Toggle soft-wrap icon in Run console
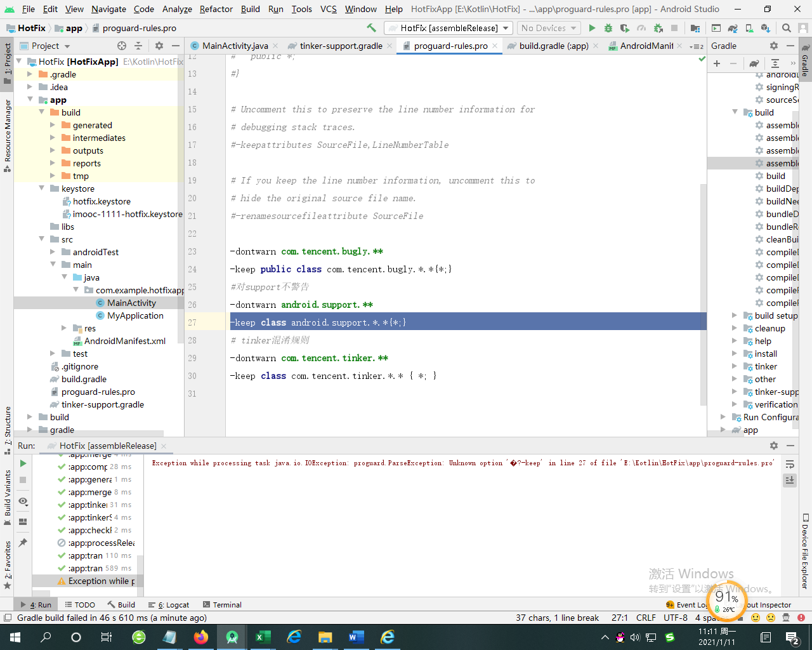Image resolution: width=812 pixels, height=650 pixels. pyautogui.click(x=790, y=464)
